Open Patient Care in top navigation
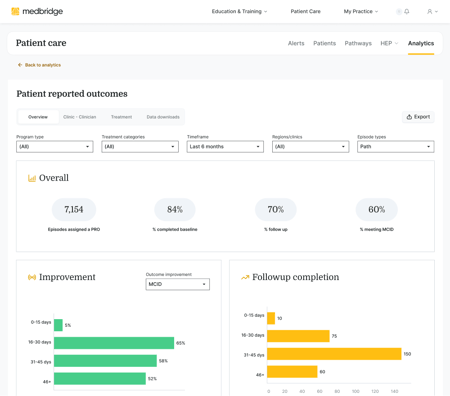This screenshot has width=450, height=396. [305, 11]
